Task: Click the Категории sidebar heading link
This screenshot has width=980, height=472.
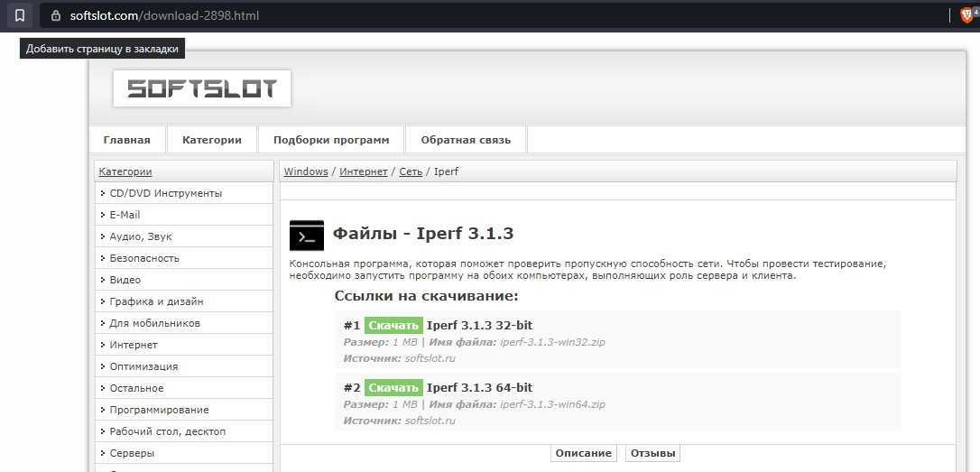Action: 125,171
